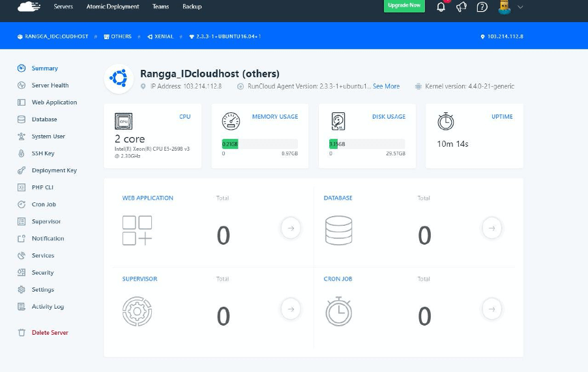588x372 pixels.
Task: Click the Cron Job sidebar icon
Action: 22,204
